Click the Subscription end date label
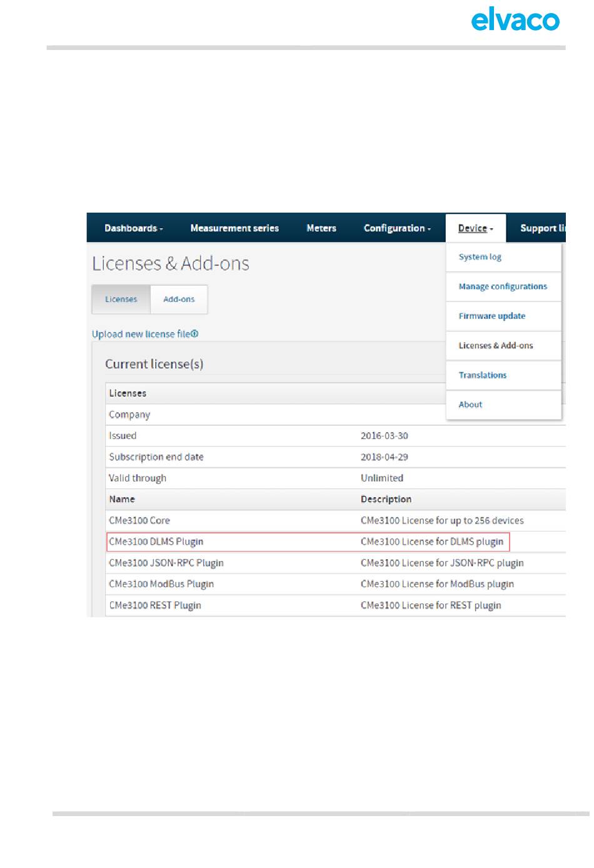 [x=156, y=457]
